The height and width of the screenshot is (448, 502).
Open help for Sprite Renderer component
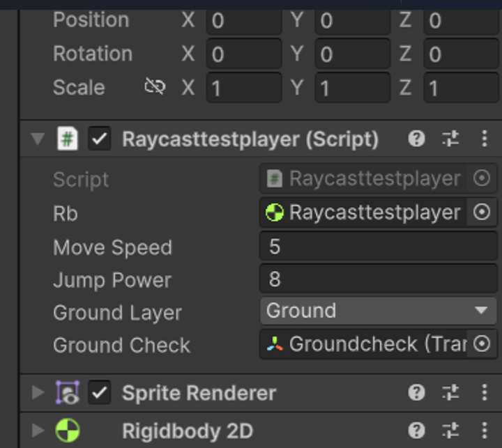pos(416,393)
